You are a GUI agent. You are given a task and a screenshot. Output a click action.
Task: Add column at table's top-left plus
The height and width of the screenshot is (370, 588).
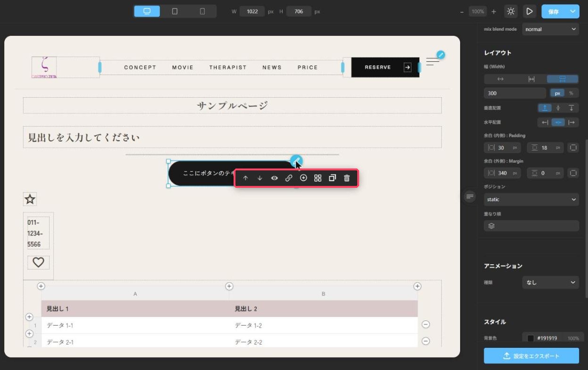click(41, 286)
